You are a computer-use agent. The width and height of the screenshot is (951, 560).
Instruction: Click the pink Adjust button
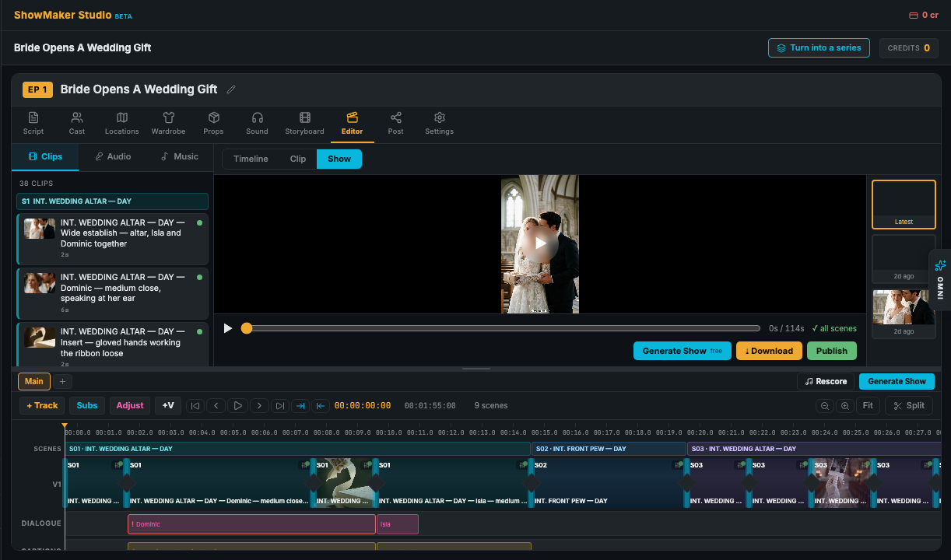point(130,405)
